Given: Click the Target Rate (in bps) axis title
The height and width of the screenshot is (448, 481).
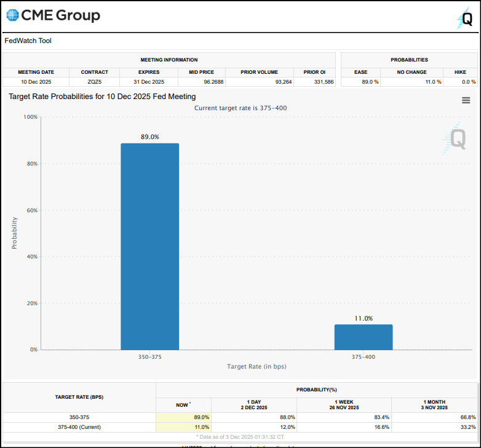Looking at the screenshot, I should (x=256, y=366).
